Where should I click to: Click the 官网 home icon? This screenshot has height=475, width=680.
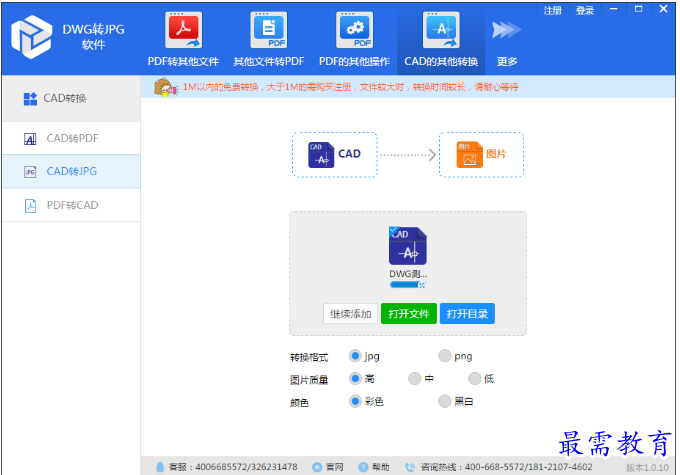point(317,467)
